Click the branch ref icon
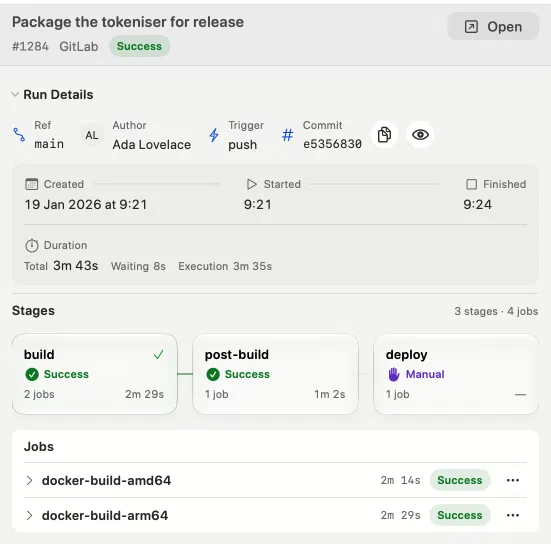551x544 pixels. coord(19,135)
